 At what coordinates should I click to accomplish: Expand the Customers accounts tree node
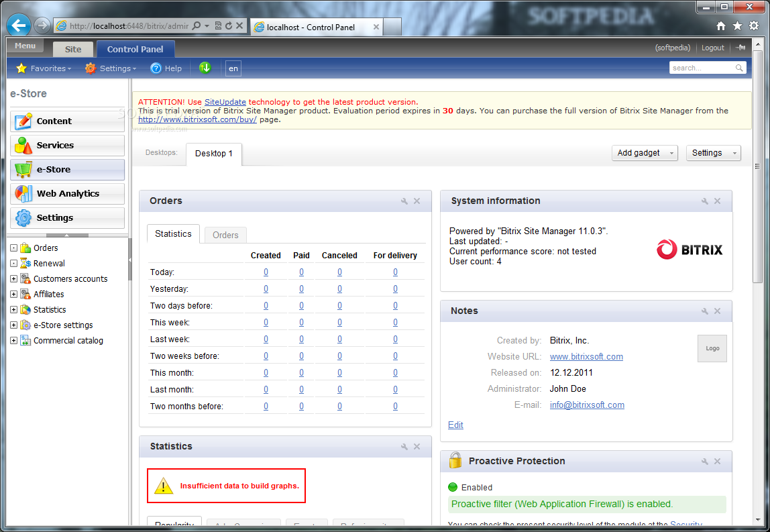point(13,278)
